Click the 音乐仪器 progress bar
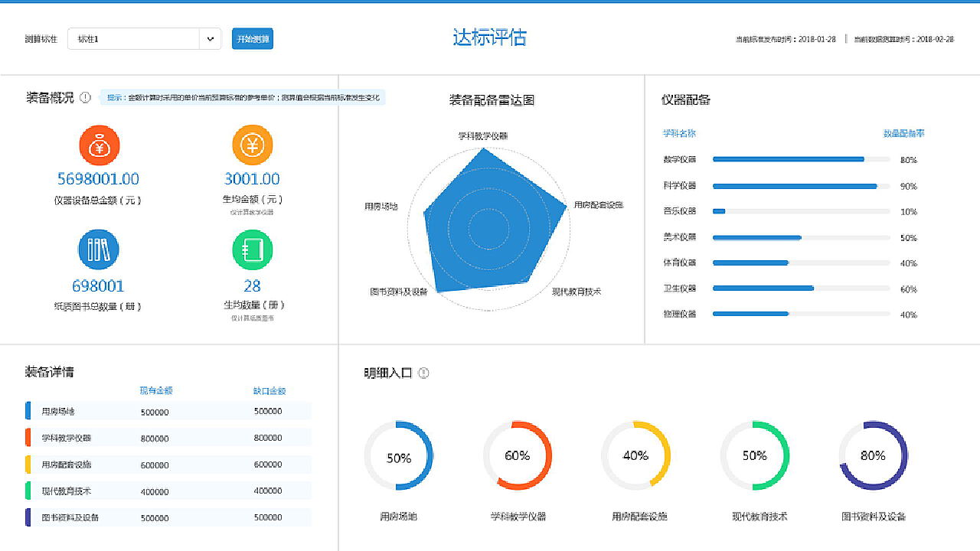The width and height of the screenshot is (980, 551). pyautogui.click(x=802, y=211)
